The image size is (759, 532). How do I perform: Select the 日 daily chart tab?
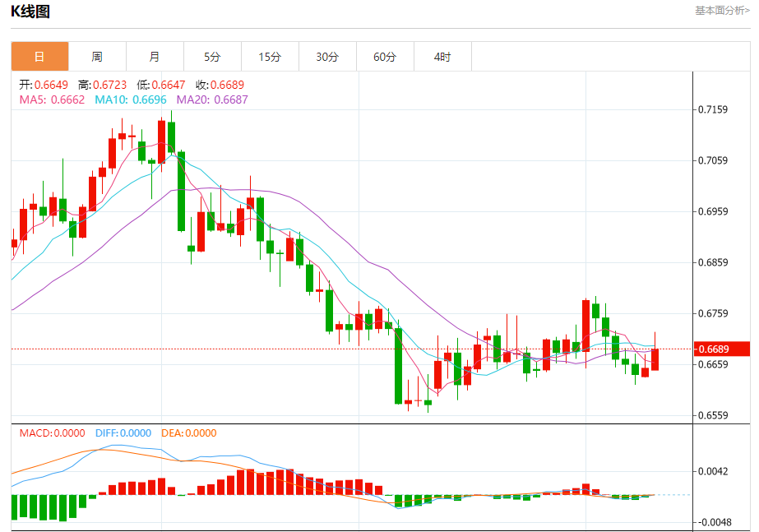(39, 57)
